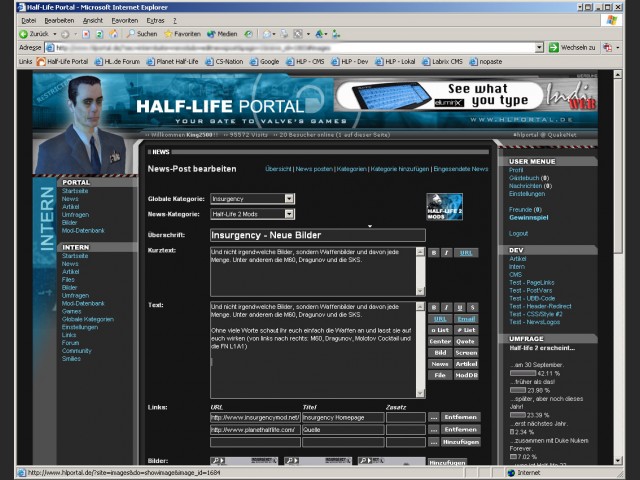Open the News-Kategorie dropdown
Screen dimensions: 640x480
pyautogui.click(x=289, y=214)
